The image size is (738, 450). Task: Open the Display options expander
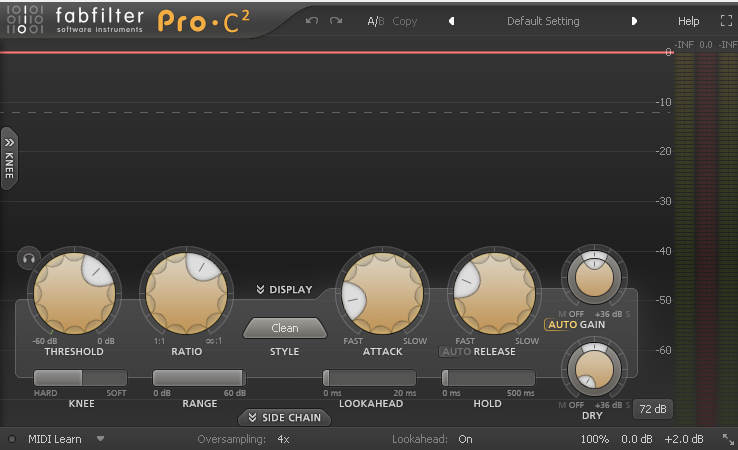pos(284,289)
